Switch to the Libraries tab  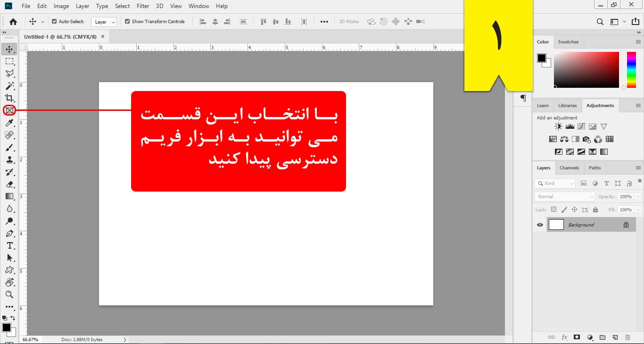[567, 105]
